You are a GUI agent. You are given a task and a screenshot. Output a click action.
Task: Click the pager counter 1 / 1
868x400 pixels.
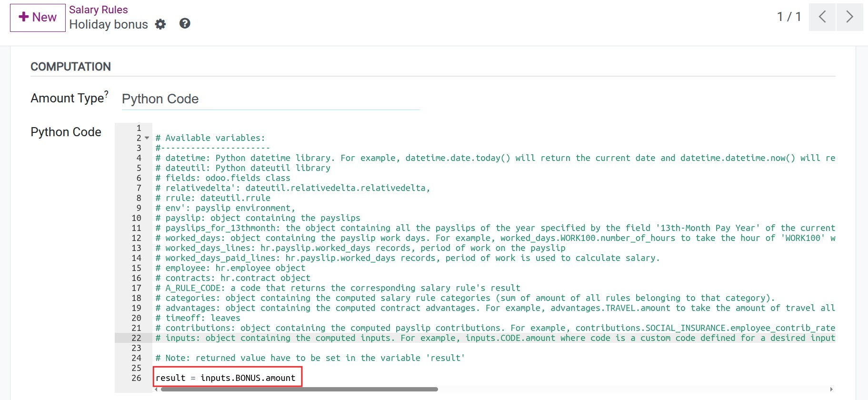point(789,17)
